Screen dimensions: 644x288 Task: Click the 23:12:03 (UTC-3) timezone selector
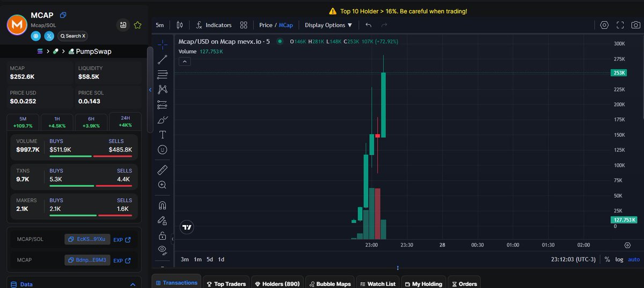[573, 260]
